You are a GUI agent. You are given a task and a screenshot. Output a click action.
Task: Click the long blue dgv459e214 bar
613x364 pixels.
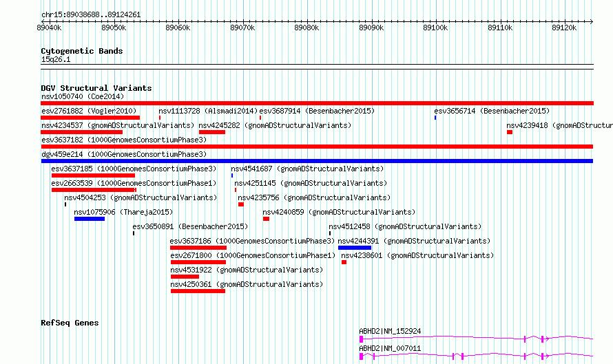(x=317, y=161)
